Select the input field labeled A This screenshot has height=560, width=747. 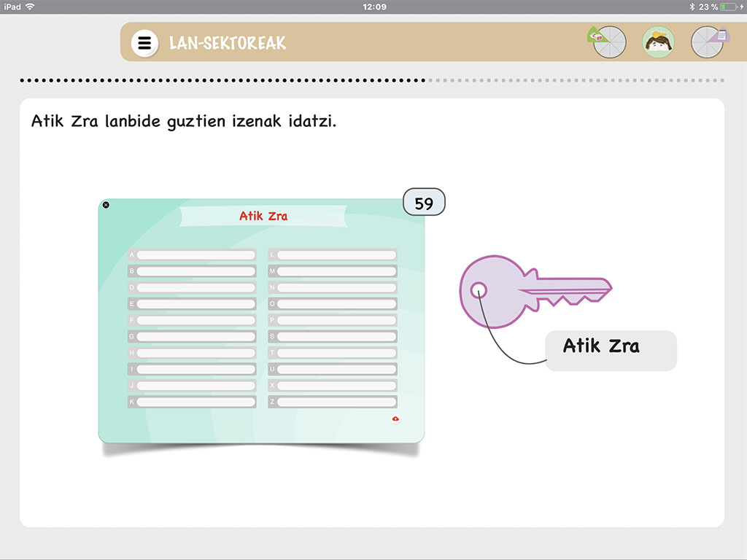click(x=196, y=255)
